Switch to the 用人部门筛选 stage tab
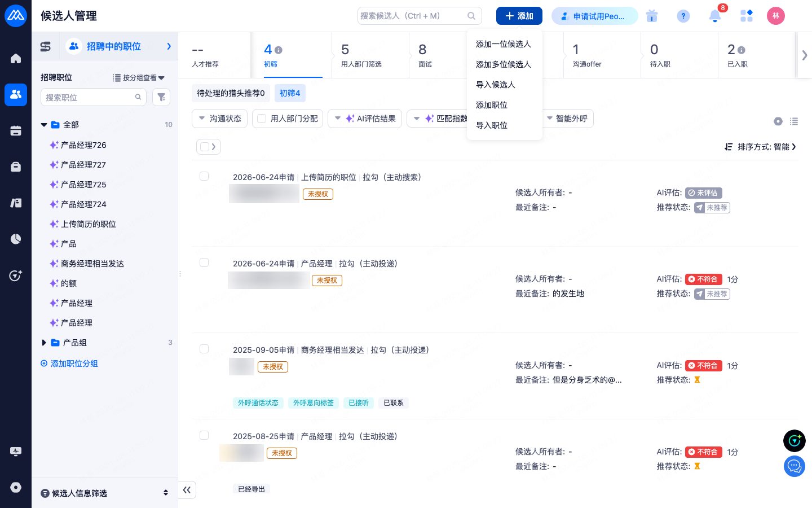 point(370,55)
